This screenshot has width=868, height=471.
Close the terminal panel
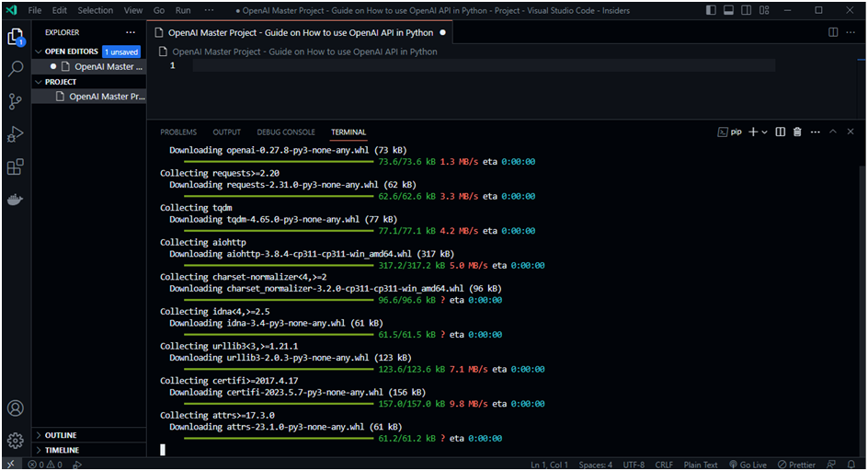[x=851, y=132]
